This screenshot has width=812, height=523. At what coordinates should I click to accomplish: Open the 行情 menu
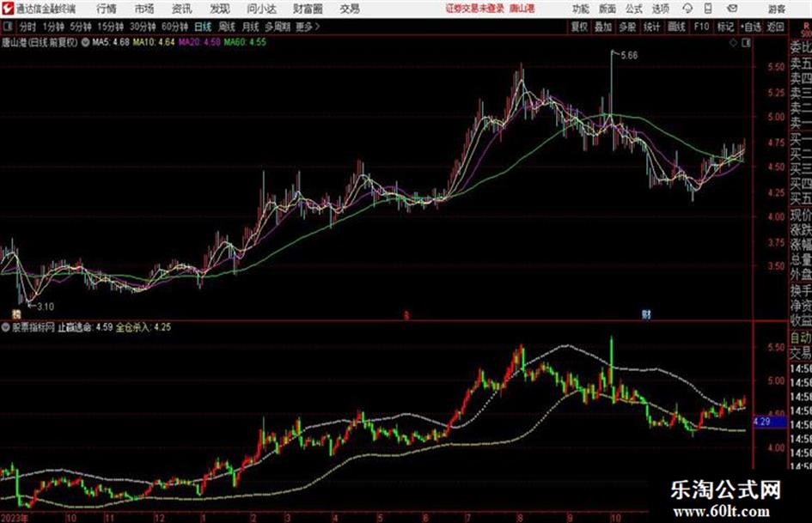107,9
